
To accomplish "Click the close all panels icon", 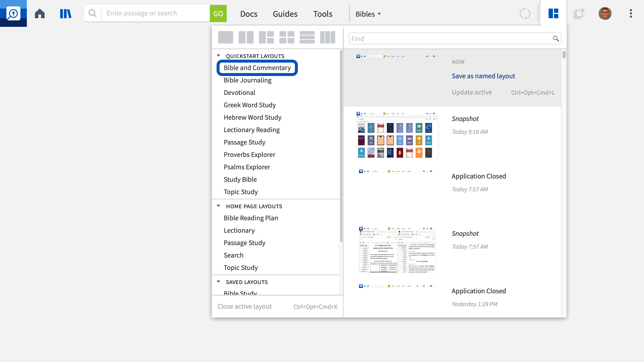I will [579, 13].
